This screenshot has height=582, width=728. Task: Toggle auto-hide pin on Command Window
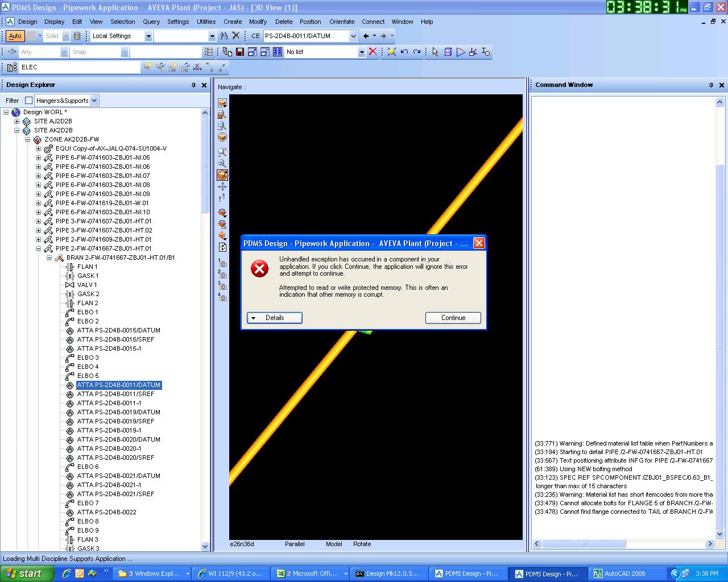(711, 85)
